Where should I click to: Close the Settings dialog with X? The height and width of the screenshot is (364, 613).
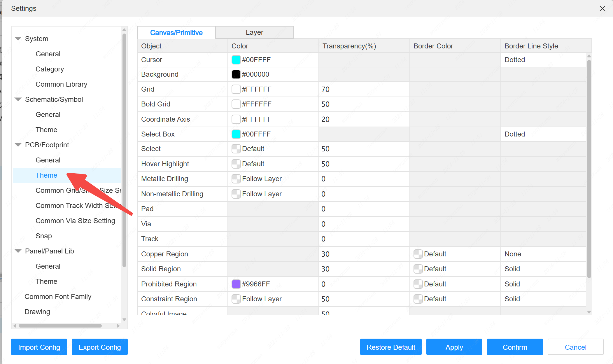(x=602, y=8)
